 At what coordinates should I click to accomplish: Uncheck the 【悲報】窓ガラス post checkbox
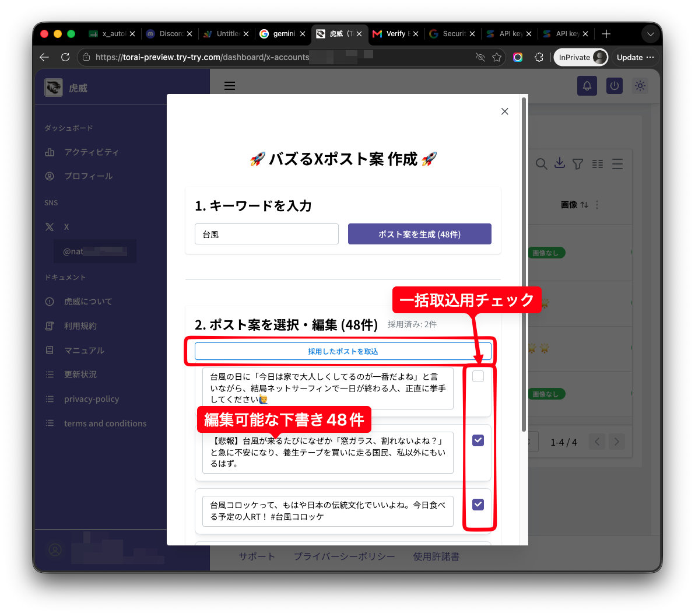478,440
